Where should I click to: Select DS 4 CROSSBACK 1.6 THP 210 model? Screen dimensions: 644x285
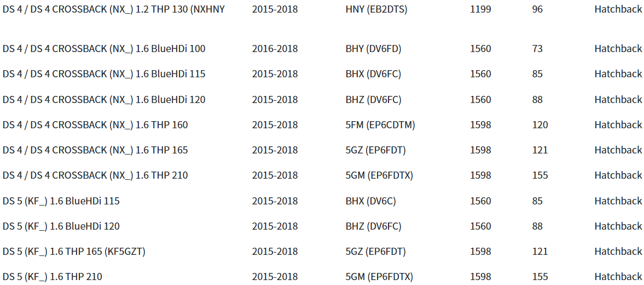[95, 175]
